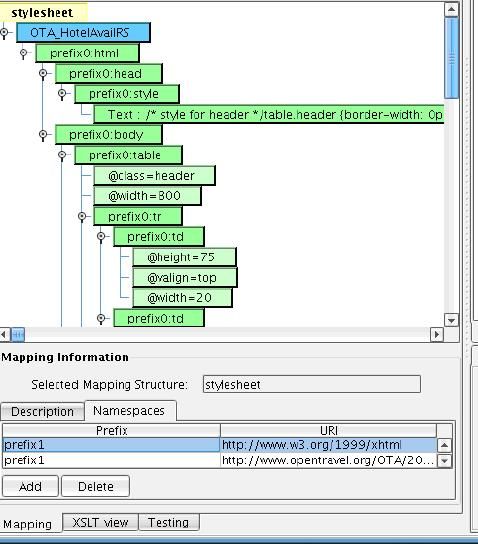This screenshot has width=478, height=544.
Task: Collapse the prefix0:table node handle
Action: 62,155
